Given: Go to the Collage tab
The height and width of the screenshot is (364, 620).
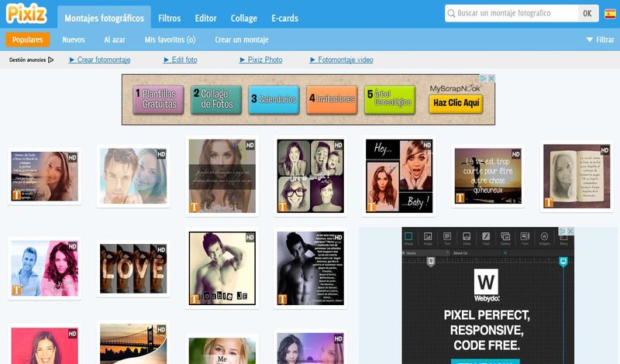Looking at the screenshot, I should coord(243,18).
